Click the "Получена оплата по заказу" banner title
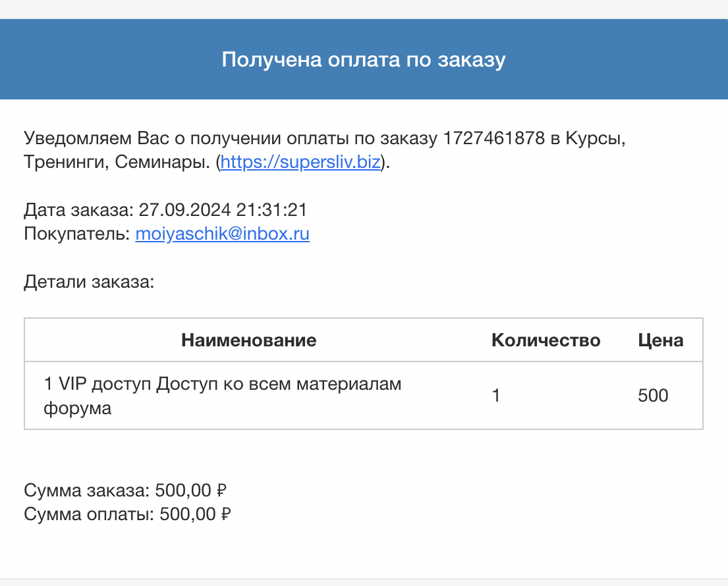728x586 pixels. 364,60
